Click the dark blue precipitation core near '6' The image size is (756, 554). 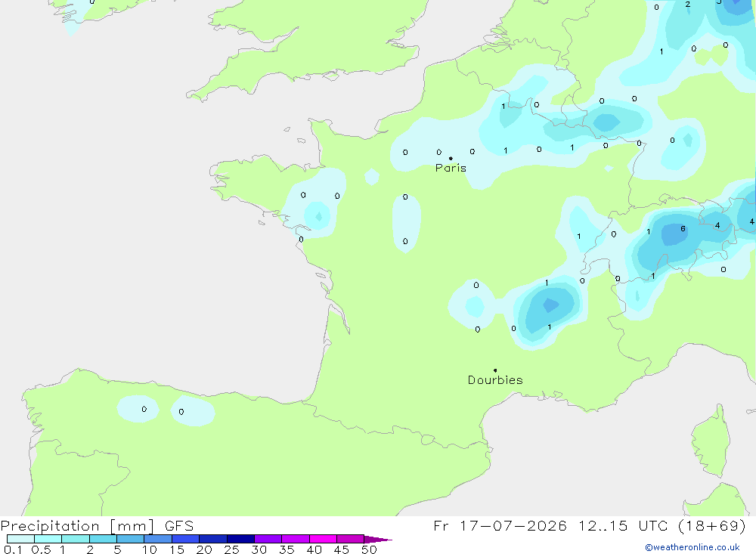pos(675,235)
